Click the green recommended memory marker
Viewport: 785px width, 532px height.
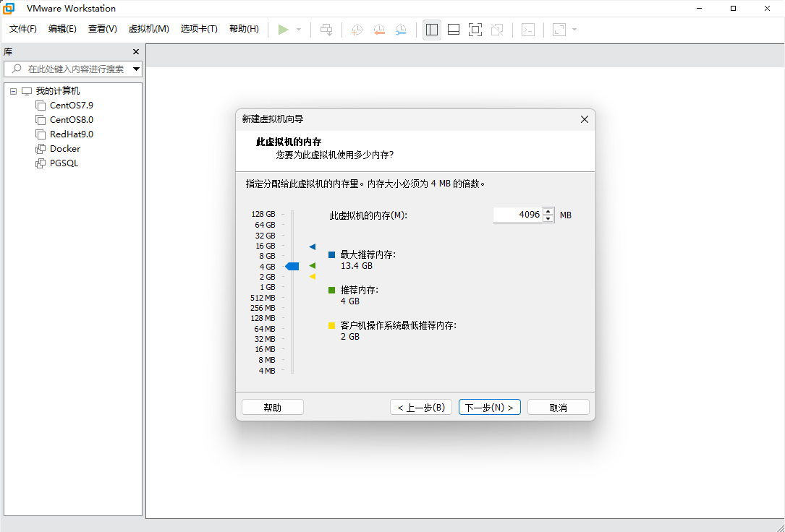[313, 266]
